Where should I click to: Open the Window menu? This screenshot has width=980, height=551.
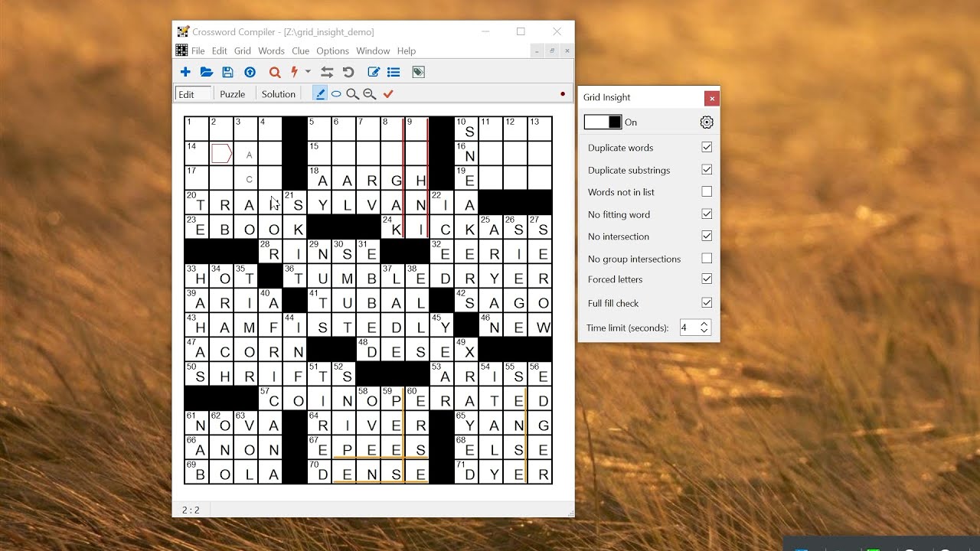coord(373,51)
